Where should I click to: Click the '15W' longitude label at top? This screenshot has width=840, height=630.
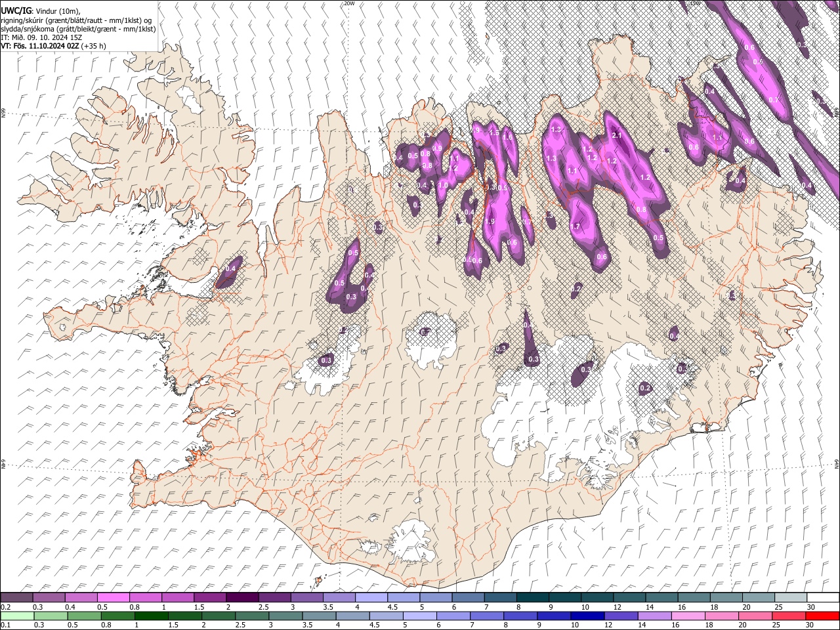tap(696, 3)
